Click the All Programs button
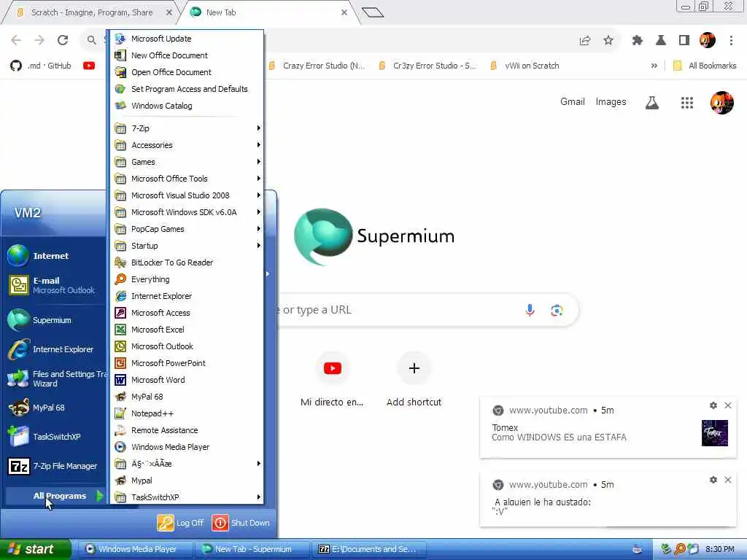This screenshot has height=560, width=747. 55,496
